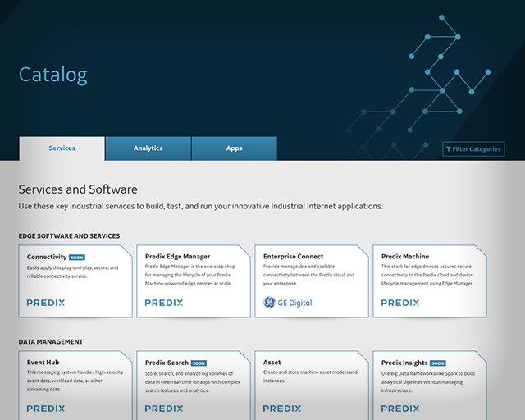The image size is (525, 420).
Task: Click the EDGE SOFTWARE AND SERVICES section label
Action: (x=69, y=236)
